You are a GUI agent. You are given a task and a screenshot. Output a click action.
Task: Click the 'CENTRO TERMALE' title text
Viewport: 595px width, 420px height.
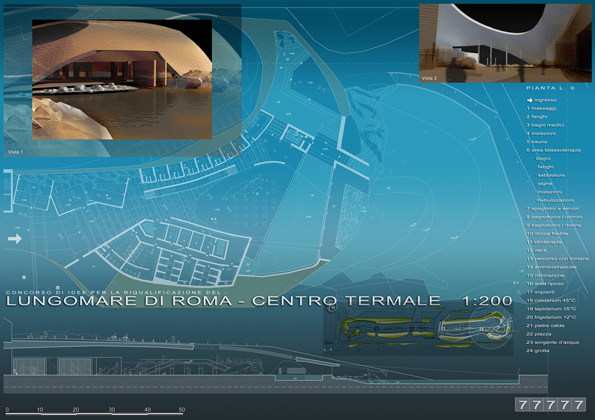coord(346,301)
